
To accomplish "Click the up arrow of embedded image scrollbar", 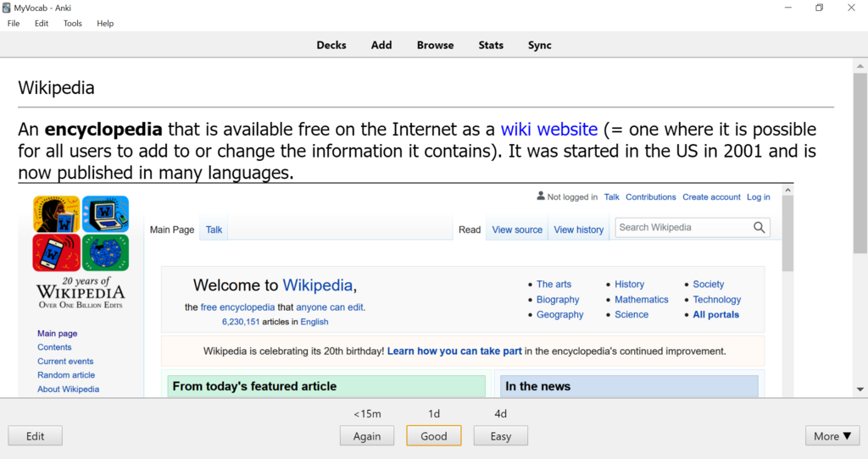I will [x=787, y=191].
